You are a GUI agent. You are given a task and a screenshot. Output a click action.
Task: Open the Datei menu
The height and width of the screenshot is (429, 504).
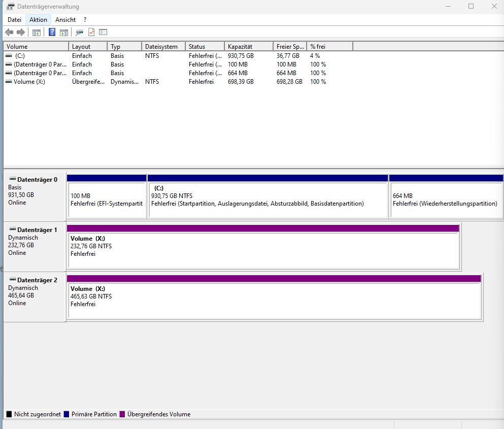click(x=14, y=20)
